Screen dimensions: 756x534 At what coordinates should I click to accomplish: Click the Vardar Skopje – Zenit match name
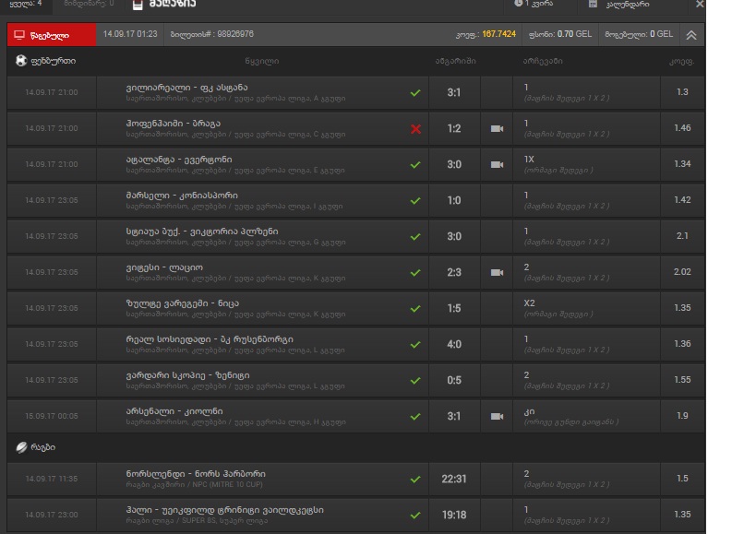point(188,375)
